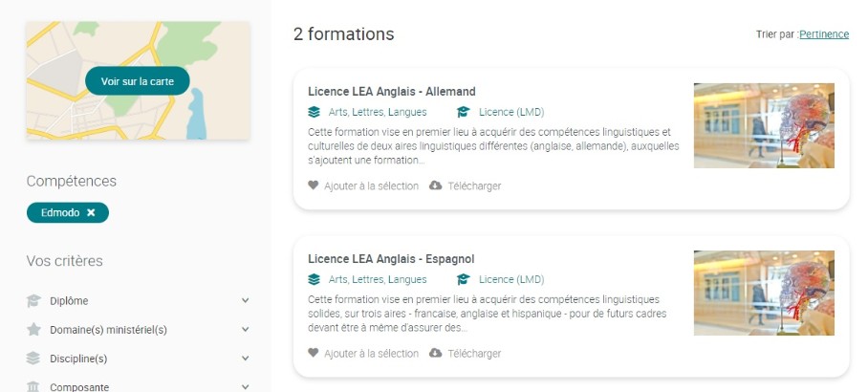Expand the Domaine(s) ministériel(s) chevron
This screenshot has height=392, width=868.
(x=246, y=329)
